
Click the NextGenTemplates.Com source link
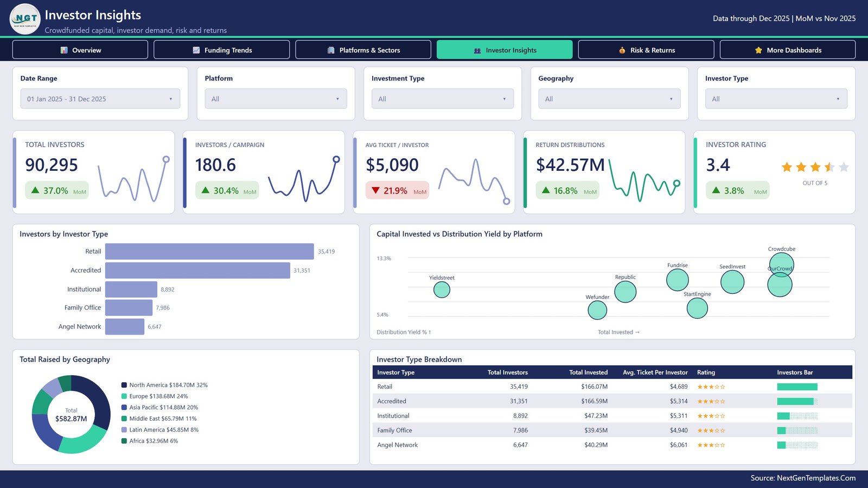click(816, 478)
